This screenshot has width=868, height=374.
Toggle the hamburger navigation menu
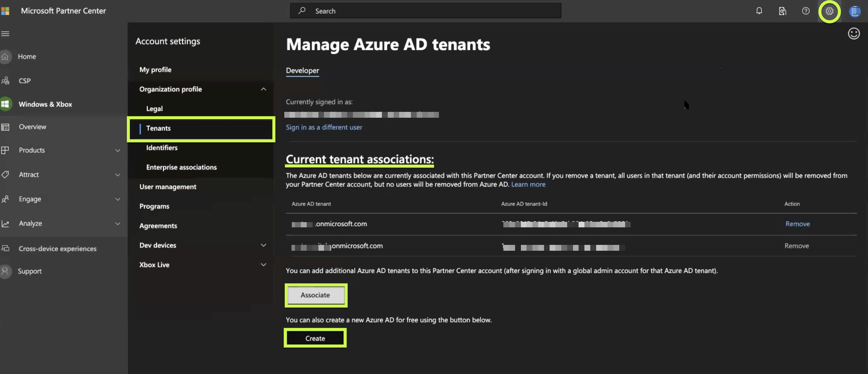[x=6, y=34]
